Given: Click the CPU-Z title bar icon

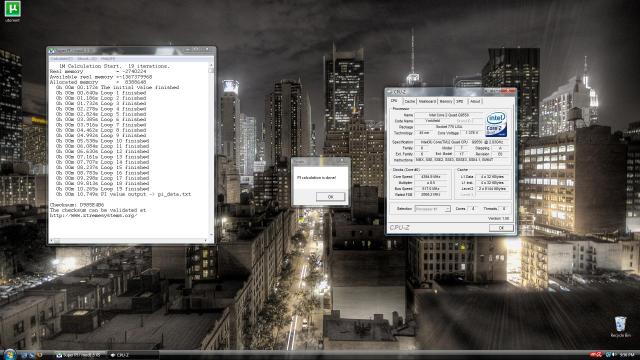Looking at the screenshot, I should pyautogui.click(x=390, y=92).
